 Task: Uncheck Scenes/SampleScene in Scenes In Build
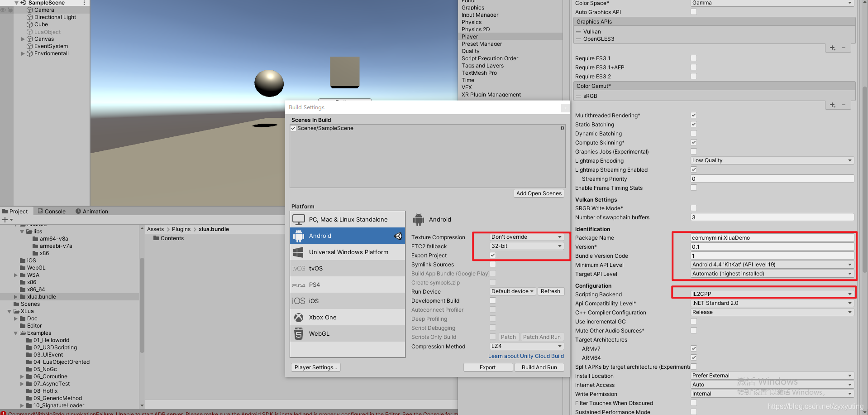coord(293,128)
